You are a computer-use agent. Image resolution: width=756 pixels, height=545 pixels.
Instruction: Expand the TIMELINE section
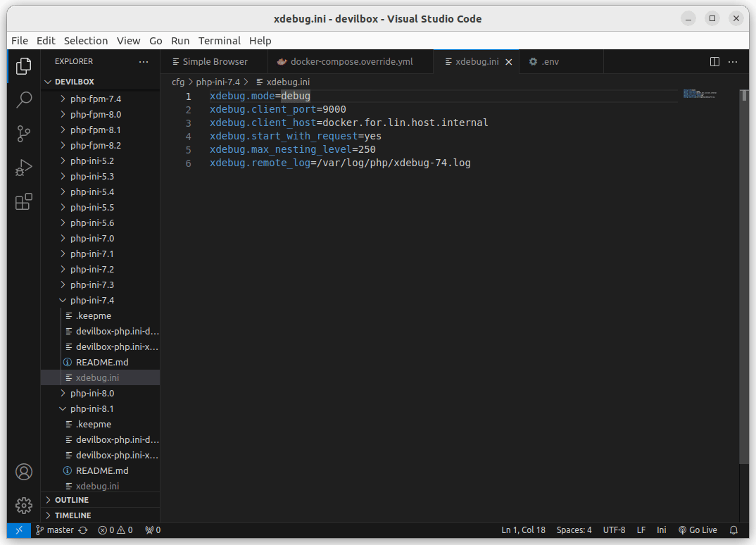point(73,515)
